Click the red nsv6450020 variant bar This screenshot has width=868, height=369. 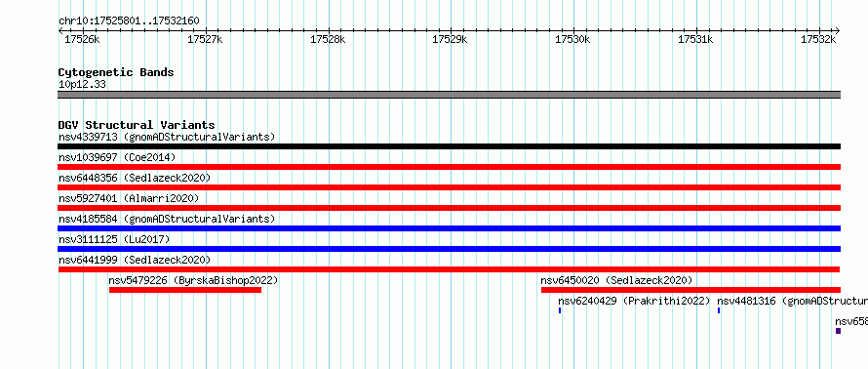[x=690, y=290]
